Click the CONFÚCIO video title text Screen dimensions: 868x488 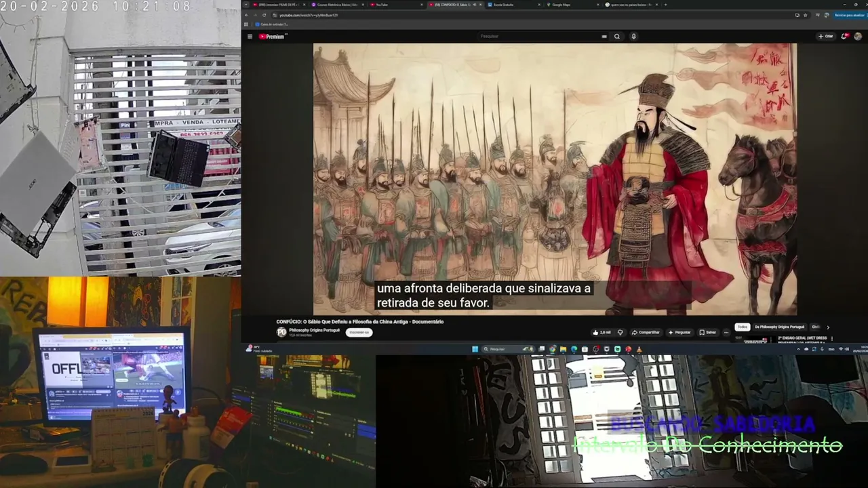[359, 322]
